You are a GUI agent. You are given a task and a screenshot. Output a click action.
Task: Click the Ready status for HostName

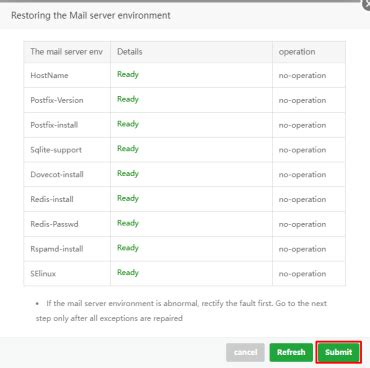coord(128,74)
